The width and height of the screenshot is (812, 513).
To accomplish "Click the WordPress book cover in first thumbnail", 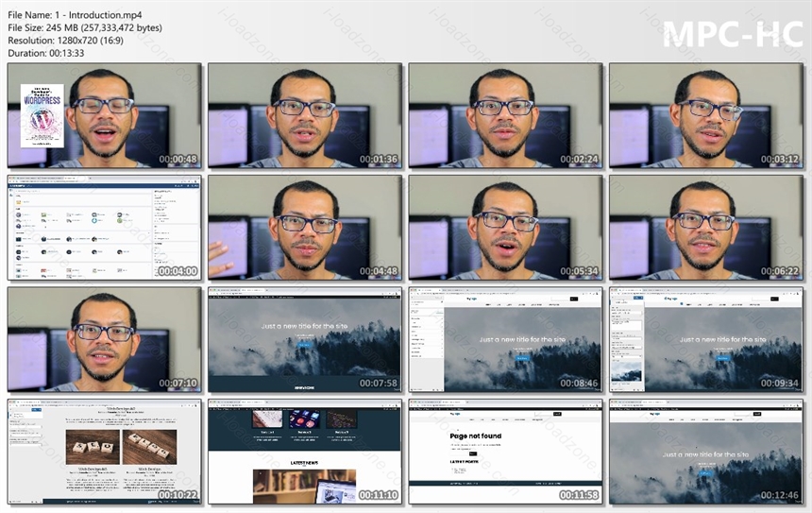I will coord(42,115).
